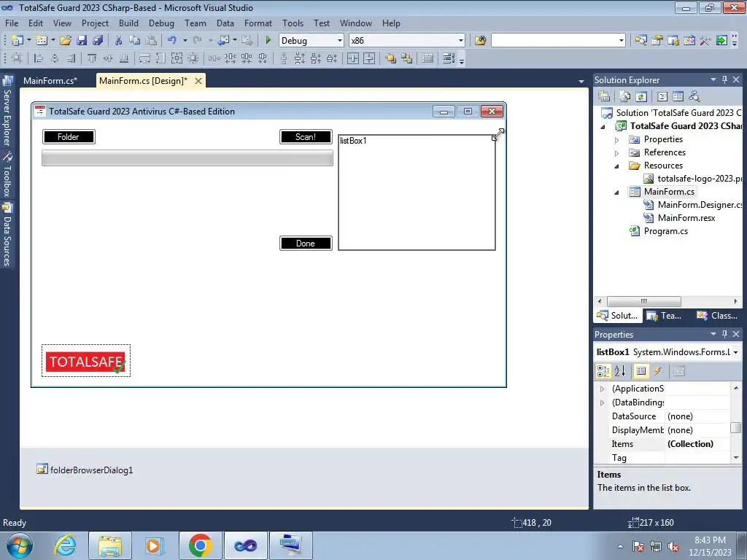The height and width of the screenshot is (560, 747).
Task: Expand the References node
Action: pos(616,153)
